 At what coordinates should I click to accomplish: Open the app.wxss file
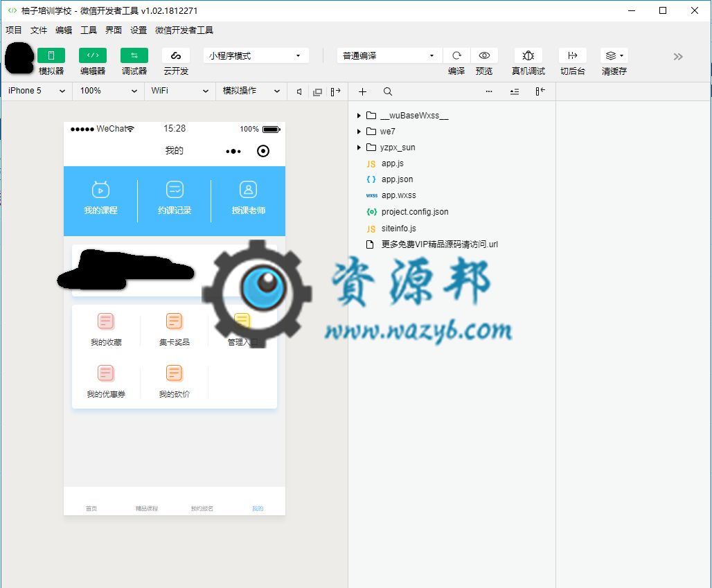coord(399,196)
